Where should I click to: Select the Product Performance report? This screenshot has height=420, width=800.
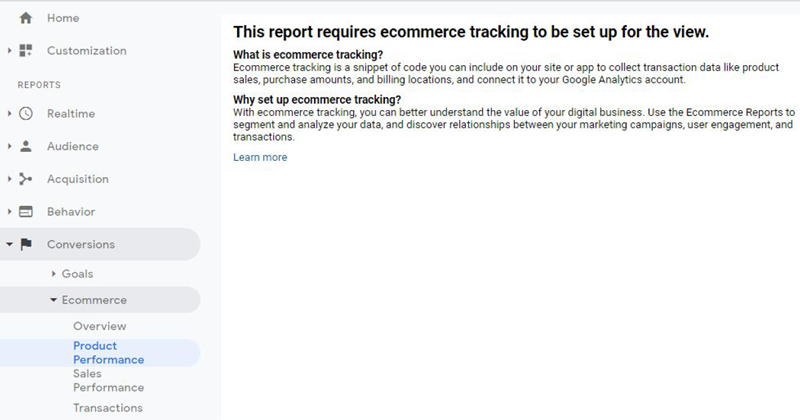point(108,353)
